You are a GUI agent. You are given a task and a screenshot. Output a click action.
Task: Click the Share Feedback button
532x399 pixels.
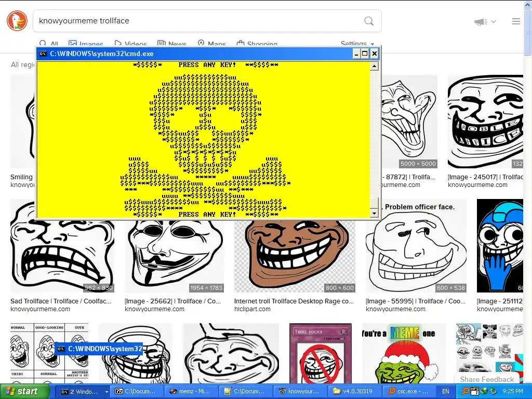487,379
